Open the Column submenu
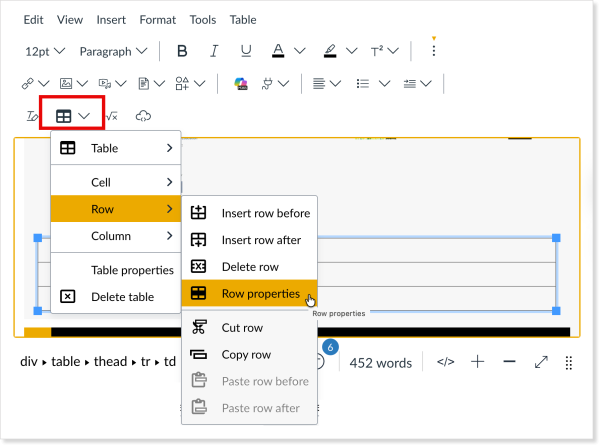Image resolution: width=600 pixels, height=446 pixels. pyautogui.click(x=116, y=236)
